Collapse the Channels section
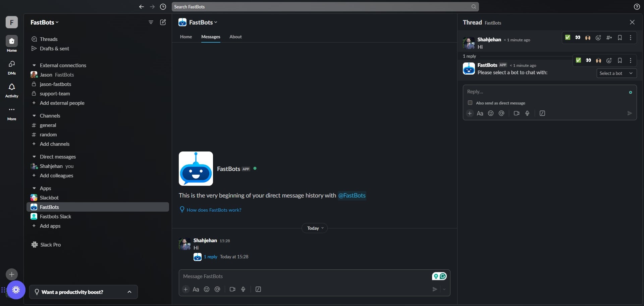Viewport: 644px width, 306px height. 34,116
